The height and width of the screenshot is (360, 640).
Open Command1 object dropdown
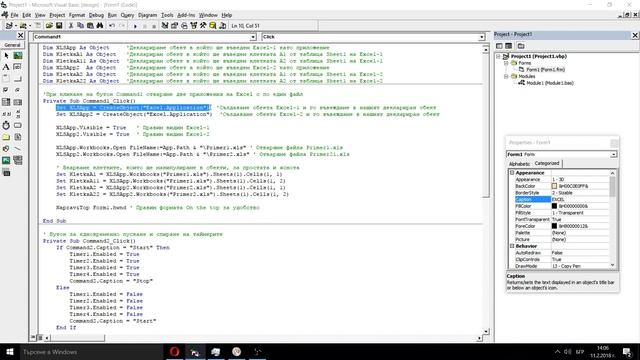click(253, 37)
